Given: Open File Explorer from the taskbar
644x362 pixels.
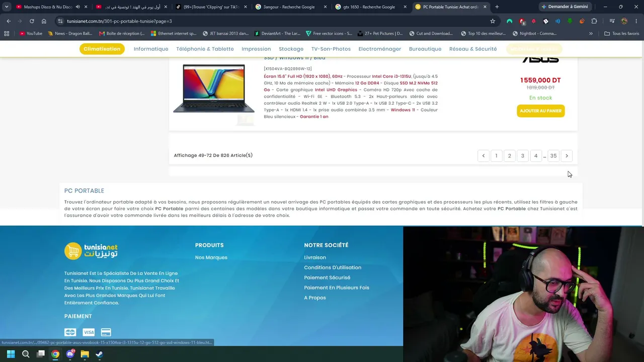Looking at the screenshot, I should [x=85, y=354].
